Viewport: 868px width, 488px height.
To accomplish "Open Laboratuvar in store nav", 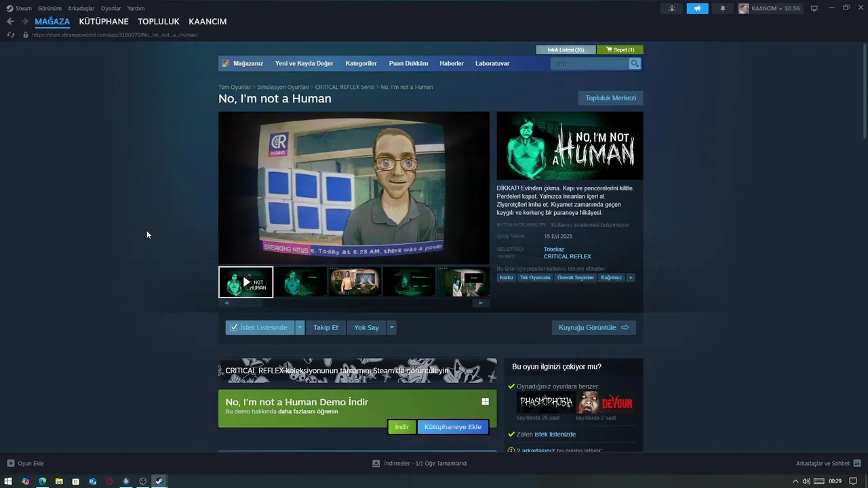I will tap(492, 64).
